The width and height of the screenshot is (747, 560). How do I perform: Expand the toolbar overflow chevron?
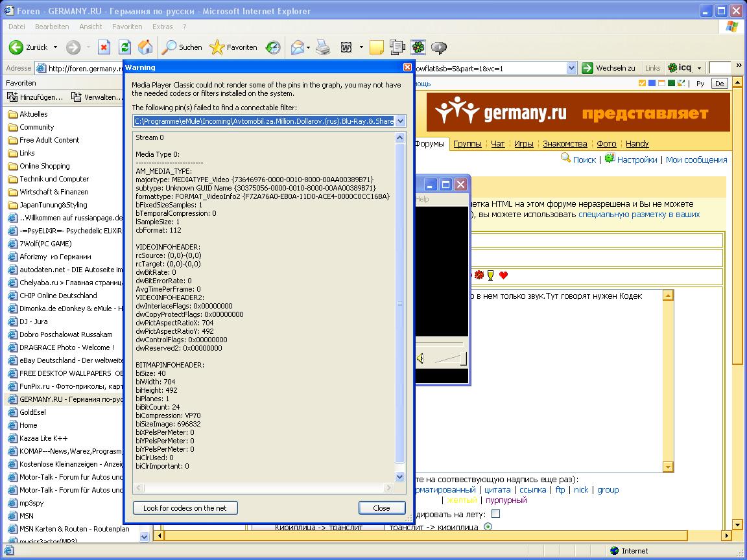[739, 65]
